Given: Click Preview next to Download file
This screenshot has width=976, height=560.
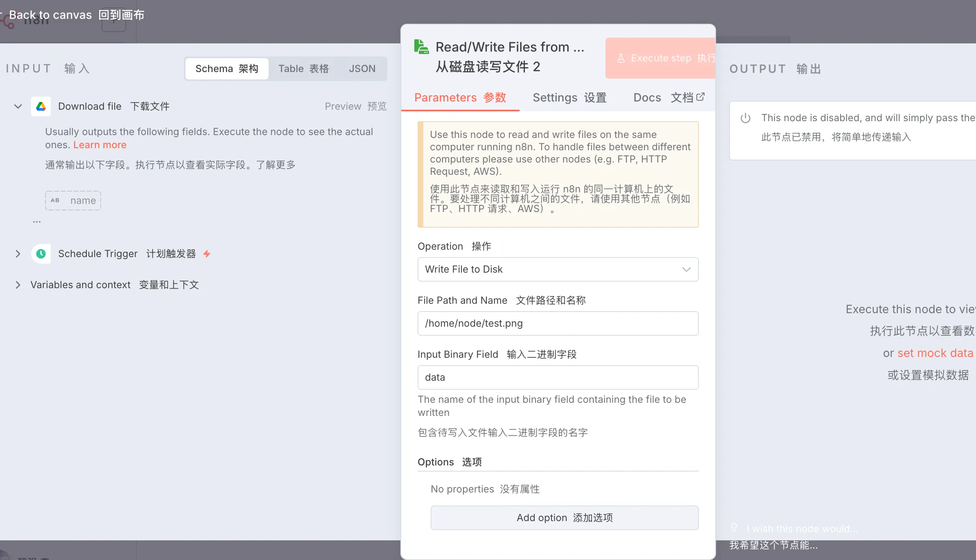Looking at the screenshot, I should pos(355,106).
